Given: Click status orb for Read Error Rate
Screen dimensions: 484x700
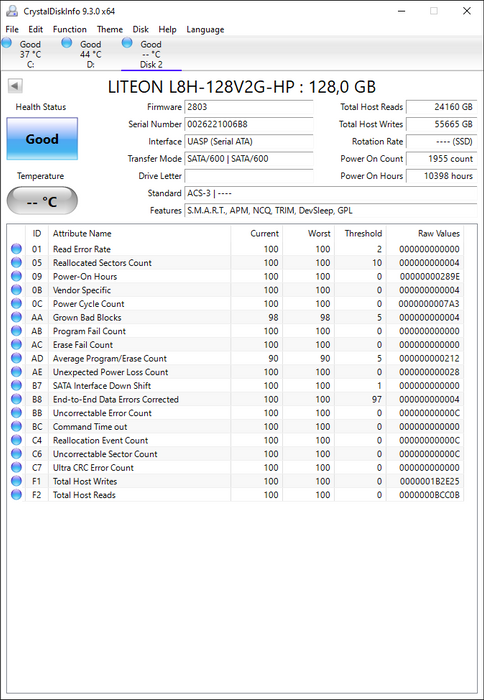Looking at the screenshot, I should 17,249.
